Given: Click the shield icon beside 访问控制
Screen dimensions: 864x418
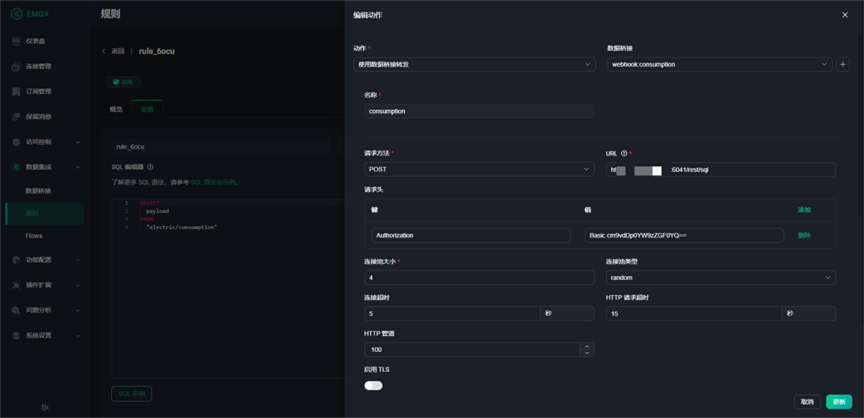Looking at the screenshot, I should click(16, 142).
